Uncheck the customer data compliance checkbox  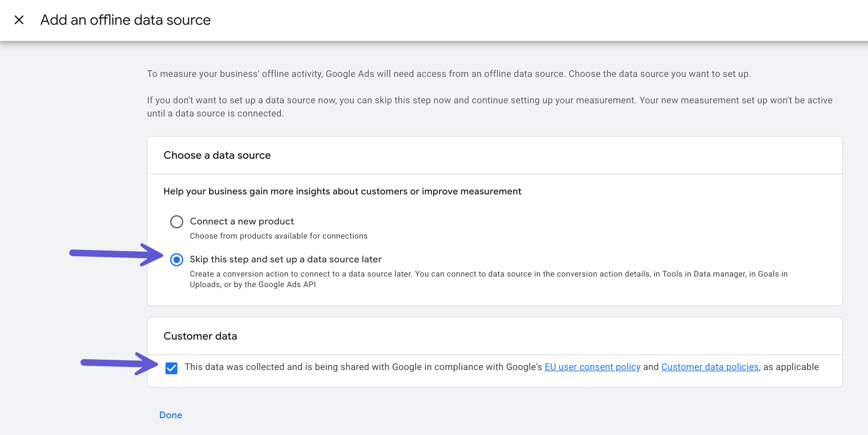click(171, 368)
